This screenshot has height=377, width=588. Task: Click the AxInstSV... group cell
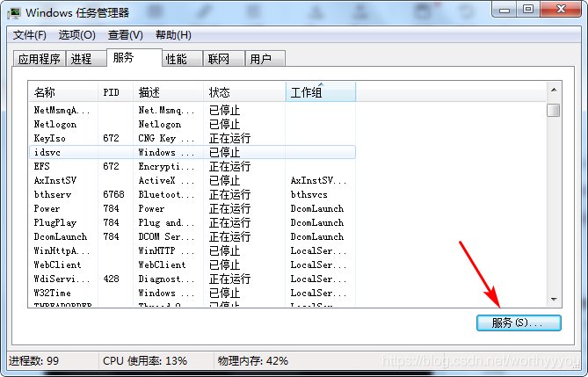coord(318,180)
